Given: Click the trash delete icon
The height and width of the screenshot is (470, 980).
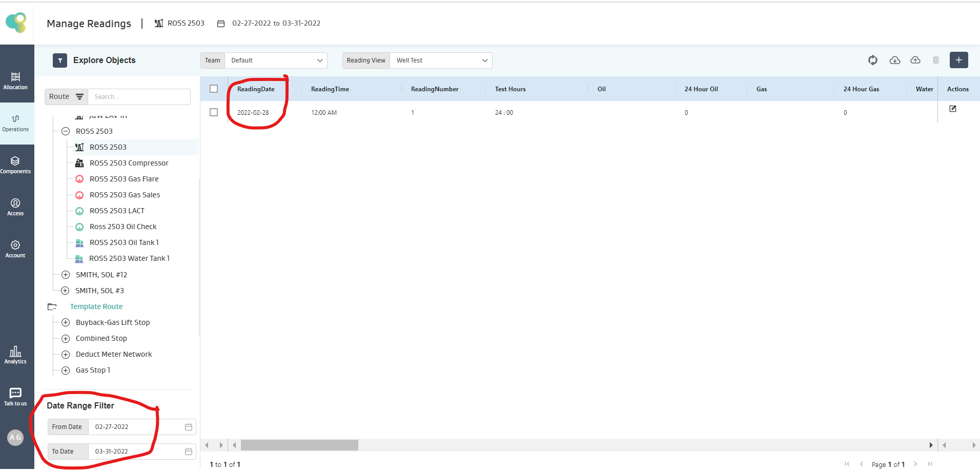Looking at the screenshot, I should pos(935,60).
